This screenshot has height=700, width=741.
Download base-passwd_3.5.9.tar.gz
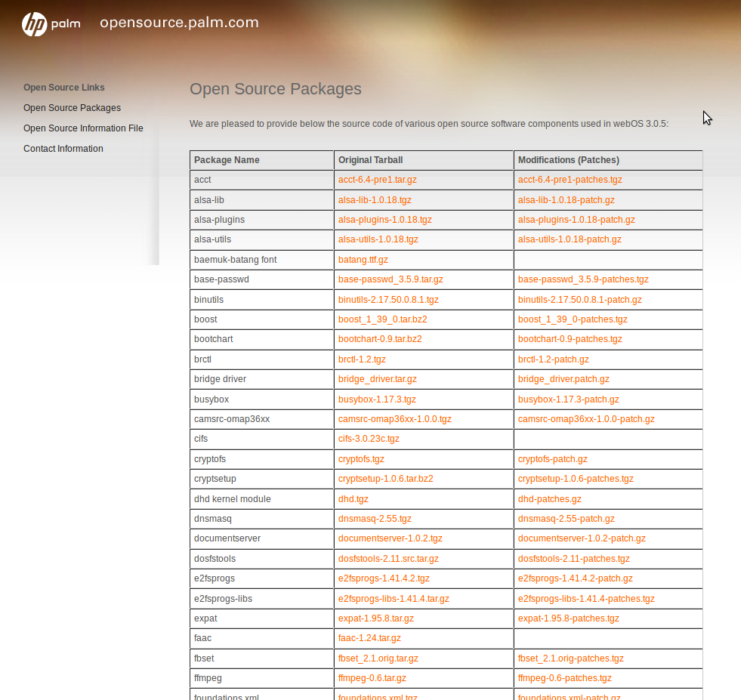pyautogui.click(x=391, y=279)
